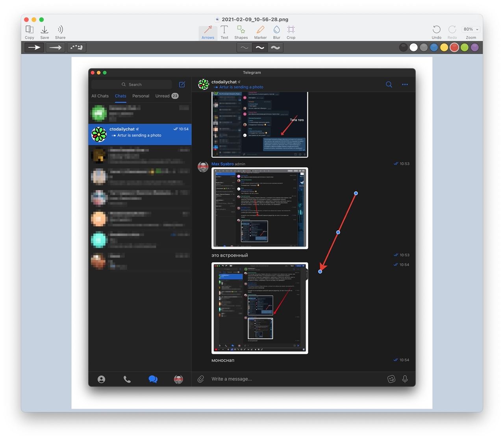Save the screenshot using the Save icon
The width and height of the screenshot is (504, 440).
tap(44, 32)
